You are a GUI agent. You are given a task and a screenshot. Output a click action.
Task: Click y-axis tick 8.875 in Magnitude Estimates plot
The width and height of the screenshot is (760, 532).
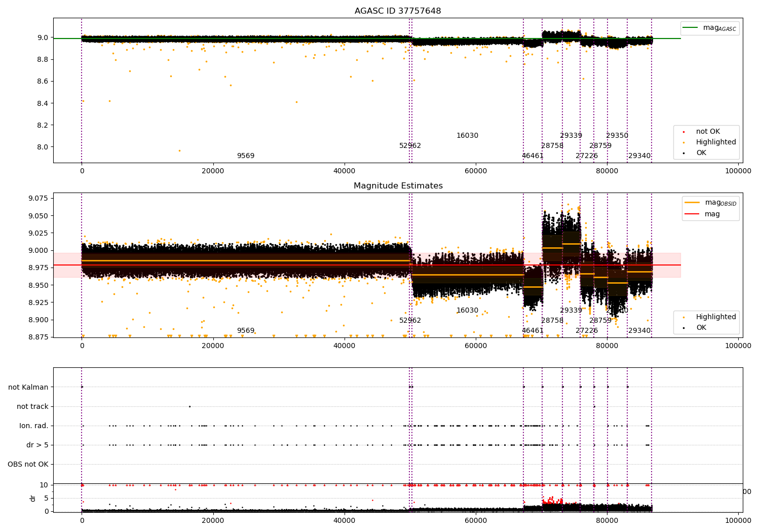coord(39,337)
